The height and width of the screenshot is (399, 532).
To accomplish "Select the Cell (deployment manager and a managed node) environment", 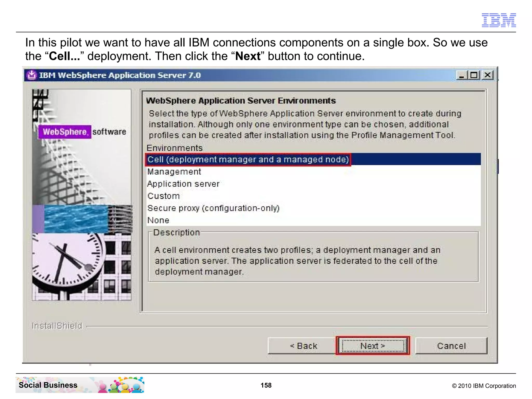I will 313,159.
